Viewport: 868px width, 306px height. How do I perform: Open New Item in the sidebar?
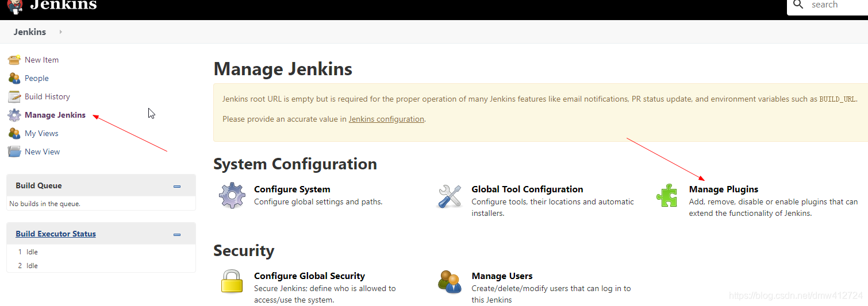click(x=41, y=60)
